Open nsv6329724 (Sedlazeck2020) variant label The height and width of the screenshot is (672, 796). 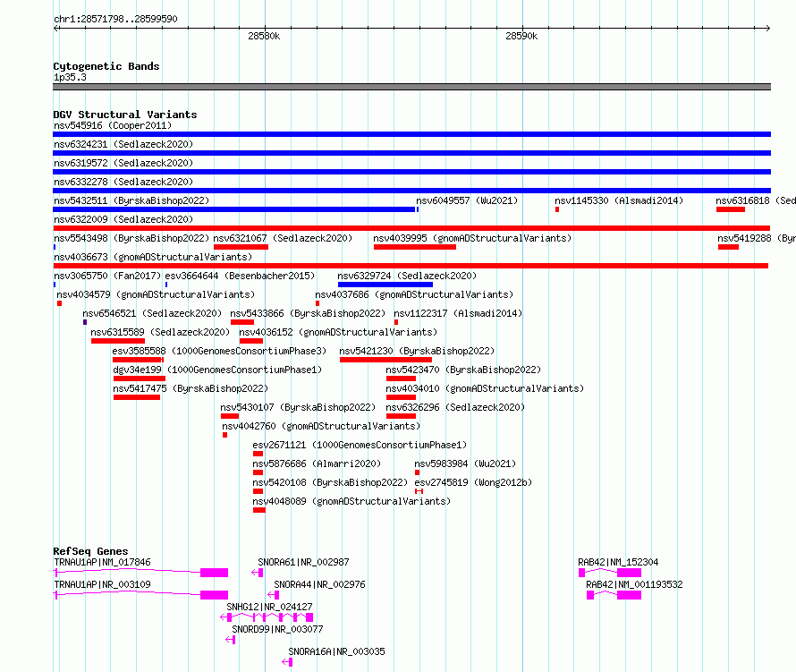[x=407, y=276]
